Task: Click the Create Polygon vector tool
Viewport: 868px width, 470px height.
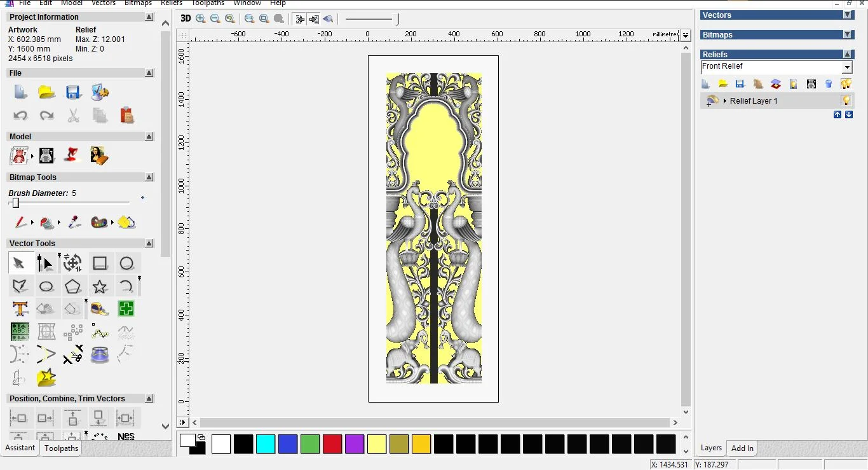Action: click(x=73, y=286)
